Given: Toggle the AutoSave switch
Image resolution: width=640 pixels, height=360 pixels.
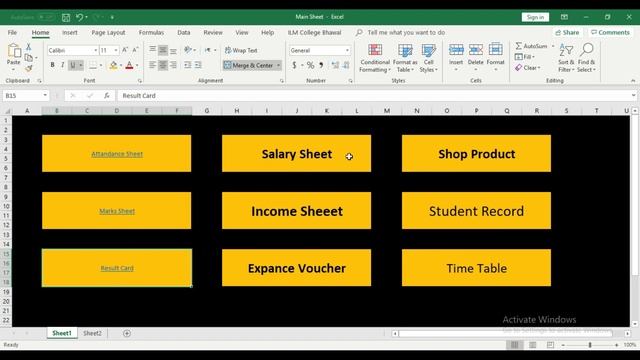Looking at the screenshot, I should 46,17.
